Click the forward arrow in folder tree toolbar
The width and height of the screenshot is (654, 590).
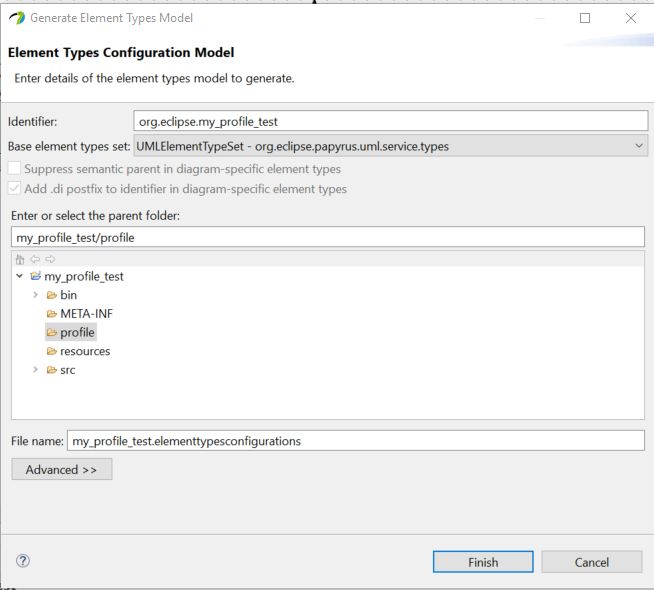pos(50,259)
